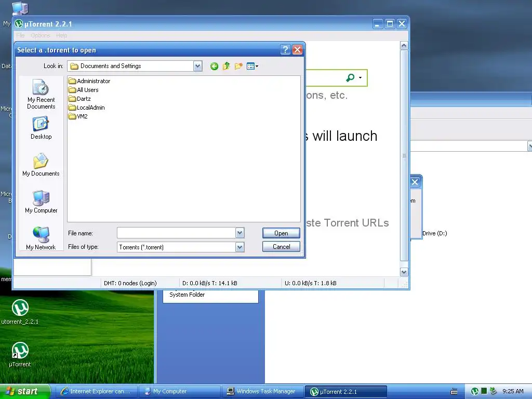This screenshot has height=399, width=532.
Task: Click the uTorrent scrollbar down arrow
Action: [404, 272]
